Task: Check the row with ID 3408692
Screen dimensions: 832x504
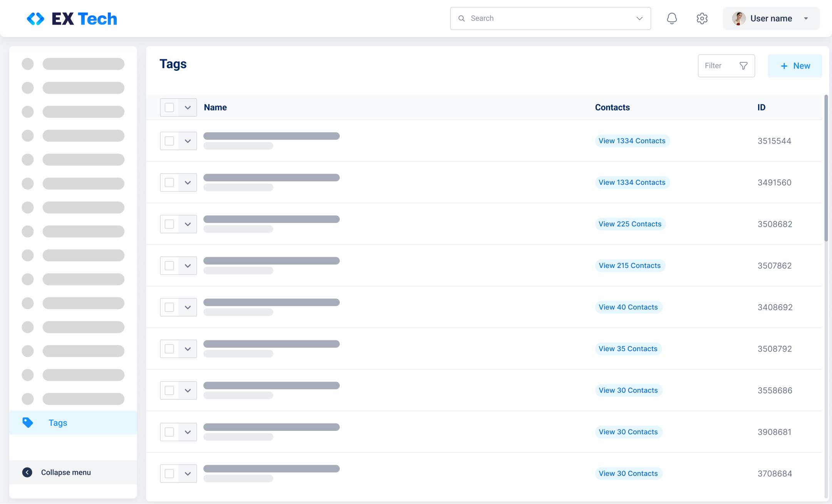Action: [x=169, y=307]
